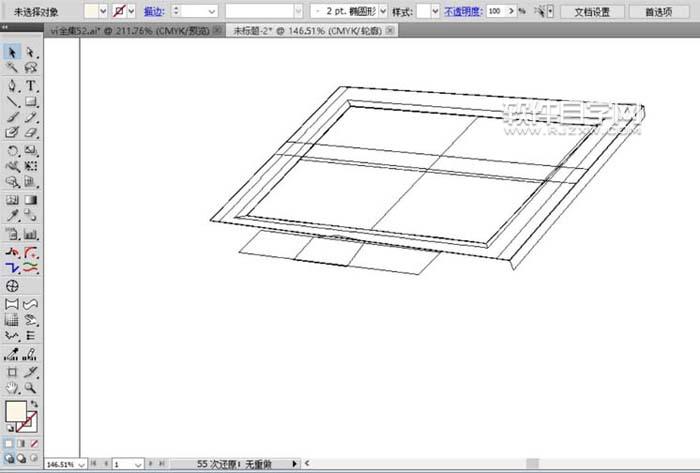This screenshot has height=473, width=700.
Task: Expand the 2 pt. brush definition dropdown
Action: click(383, 11)
